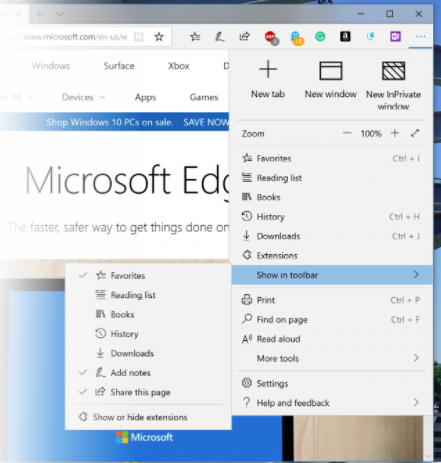Viewport: 441px width, 463px height.
Task: Uncheck Add notes in toolbar submenu
Action: [148, 372]
